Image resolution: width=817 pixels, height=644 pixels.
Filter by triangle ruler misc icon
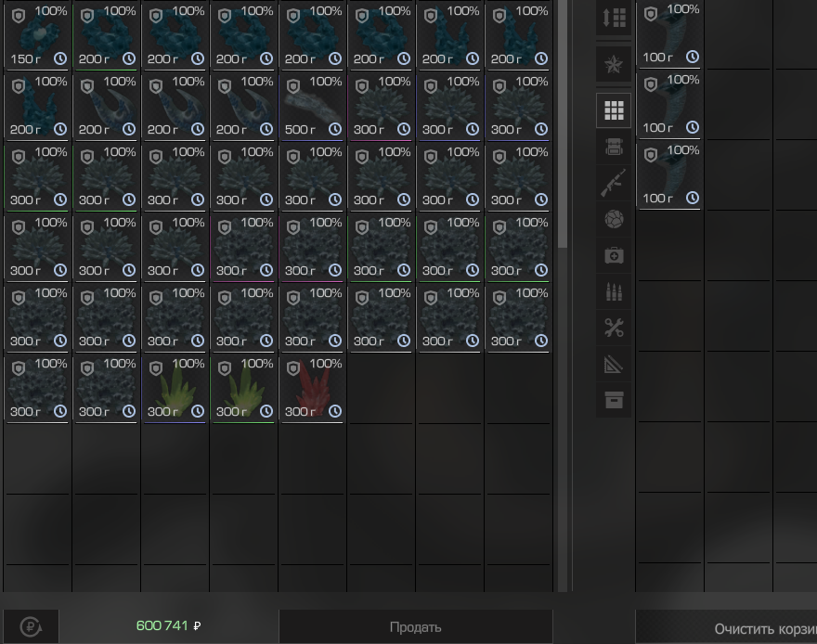tap(614, 365)
